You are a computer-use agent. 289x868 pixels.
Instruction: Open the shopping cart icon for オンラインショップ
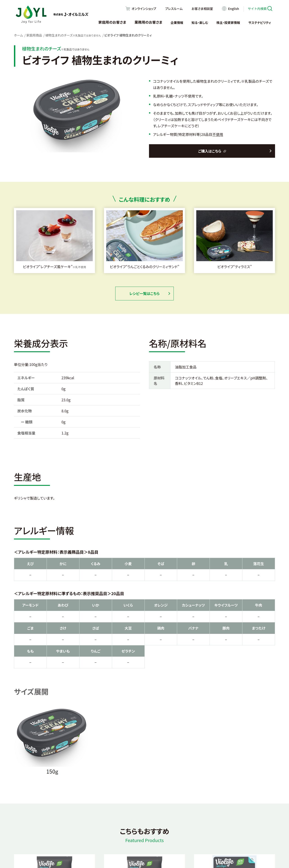pos(128,8)
